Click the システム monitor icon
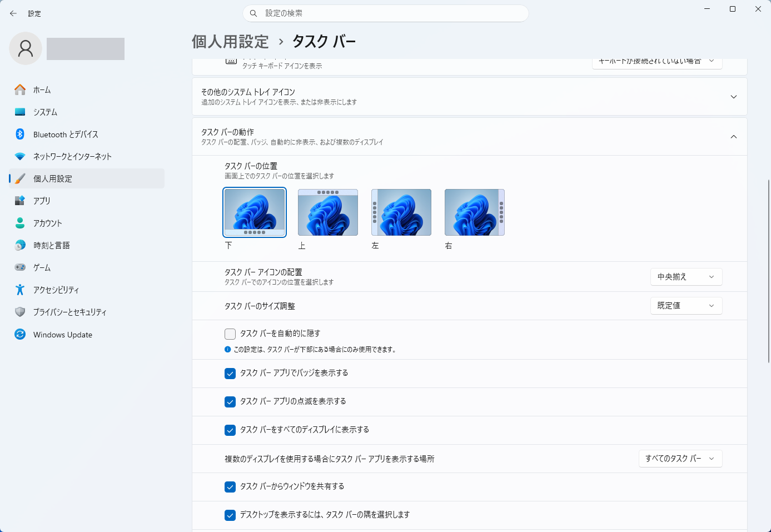This screenshot has width=771, height=532. 20,112
